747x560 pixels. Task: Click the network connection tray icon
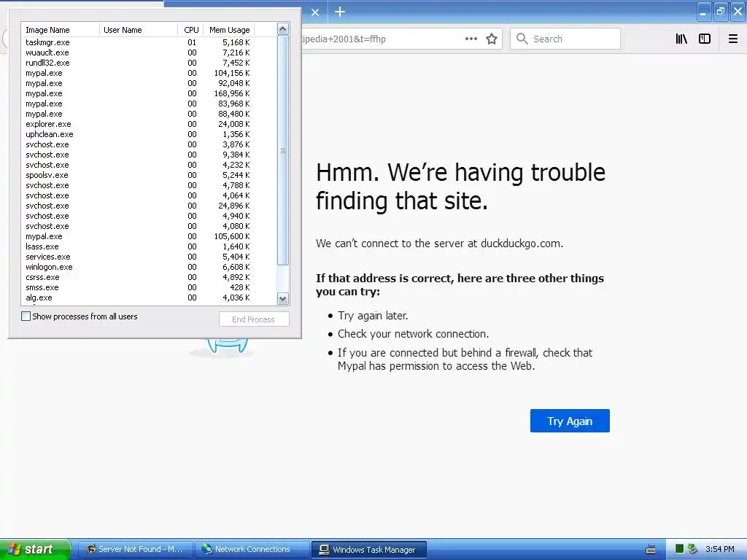(692, 549)
